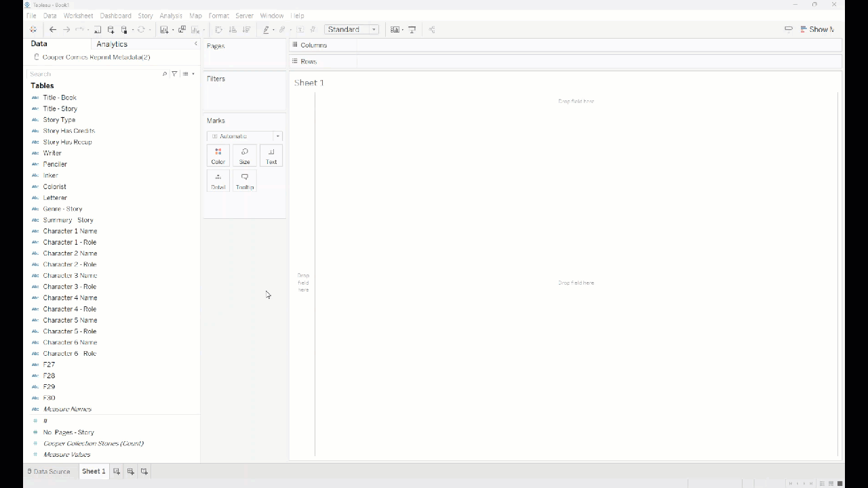Click the Tooltip button in Marks card

pos(245,181)
